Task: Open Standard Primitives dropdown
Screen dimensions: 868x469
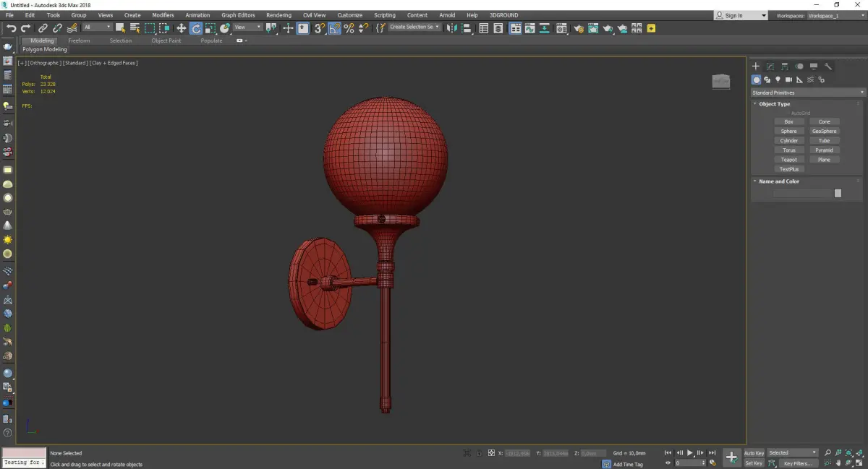Action: coord(808,92)
